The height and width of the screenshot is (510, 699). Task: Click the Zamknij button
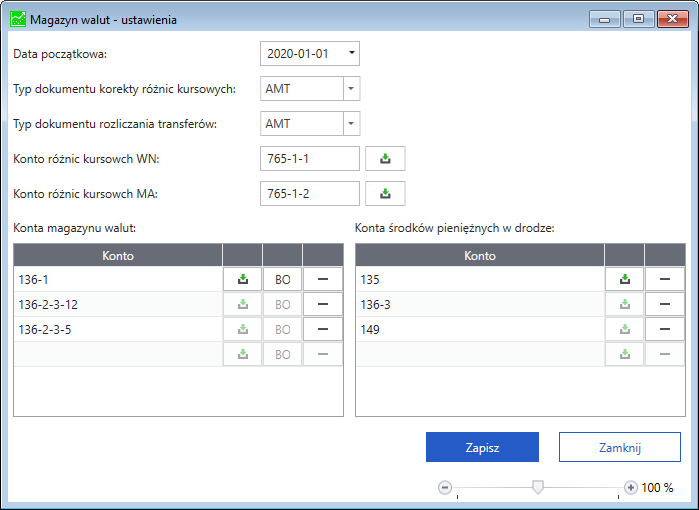619,447
